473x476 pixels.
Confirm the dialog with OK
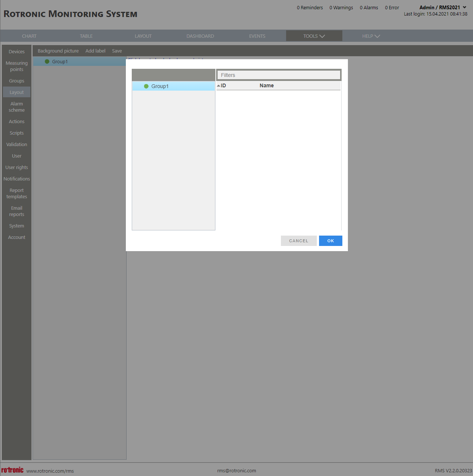pyautogui.click(x=331, y=241)
